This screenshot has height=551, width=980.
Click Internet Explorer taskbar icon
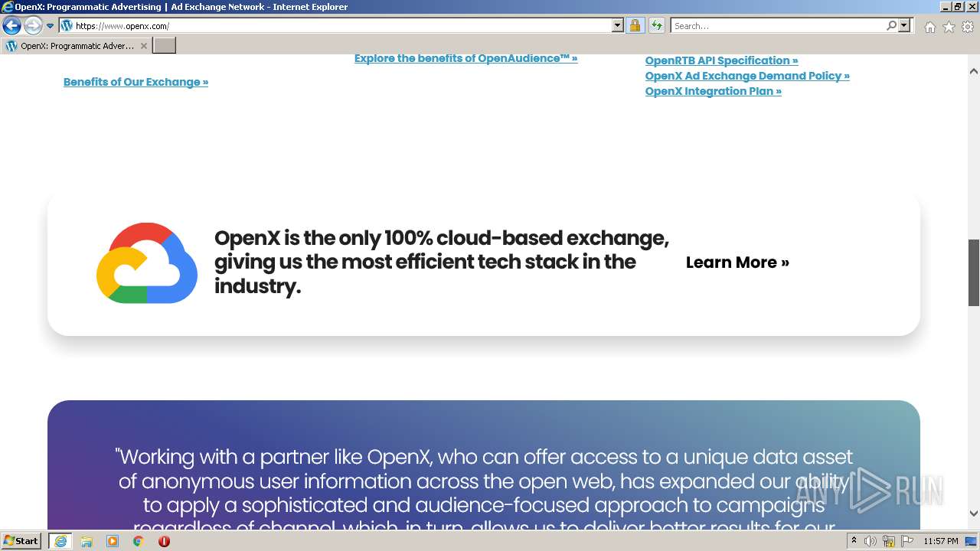click(60, 541)
